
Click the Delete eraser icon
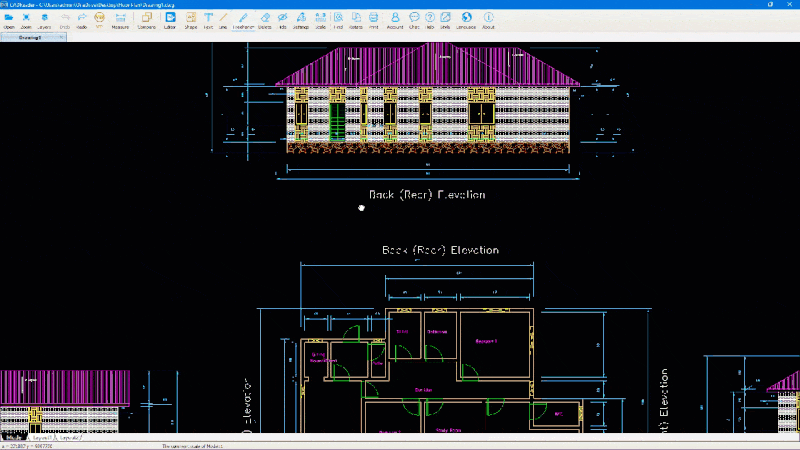[x=265, y=19]
